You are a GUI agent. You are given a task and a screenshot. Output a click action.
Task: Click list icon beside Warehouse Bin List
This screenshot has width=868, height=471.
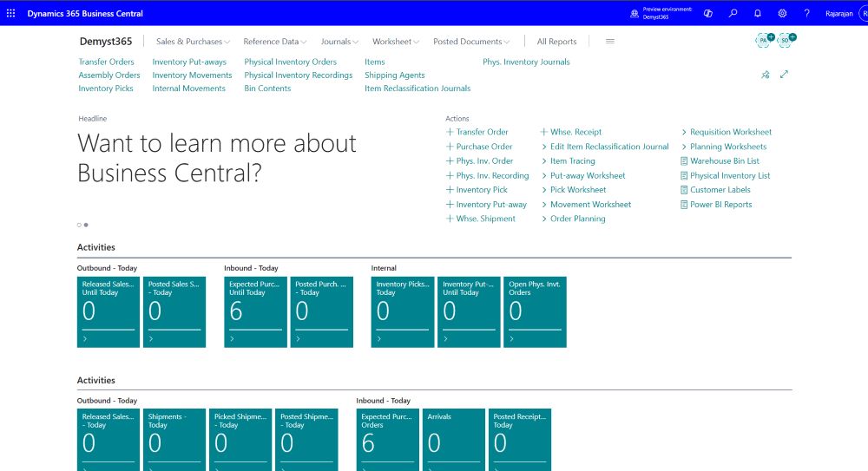point(684,161)
